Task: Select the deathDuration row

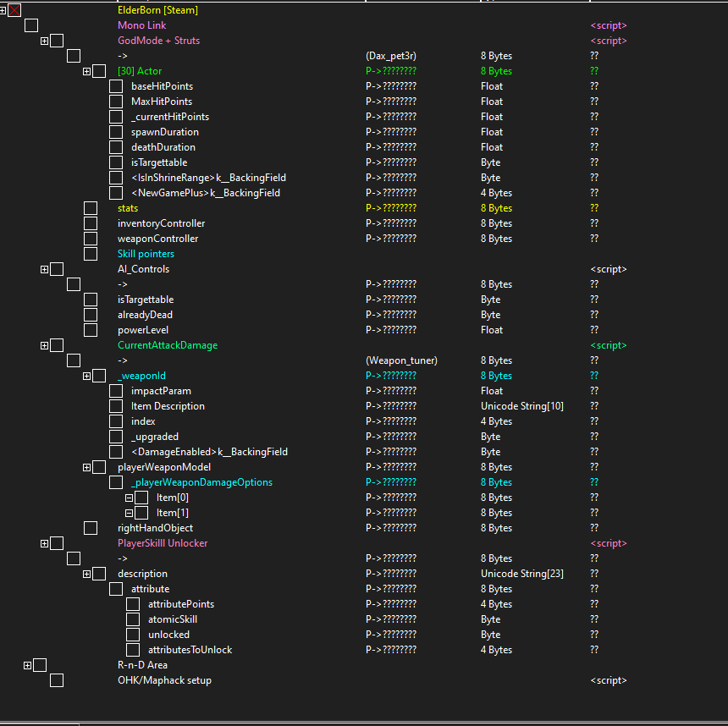Action: click(x=163, y=146)
